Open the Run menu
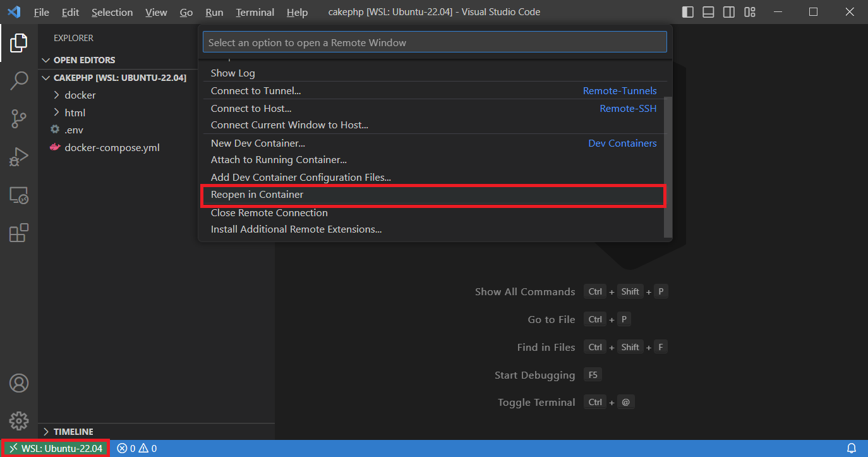The height and width of the screenshot is (457, 868). click(x=214, y=12)
